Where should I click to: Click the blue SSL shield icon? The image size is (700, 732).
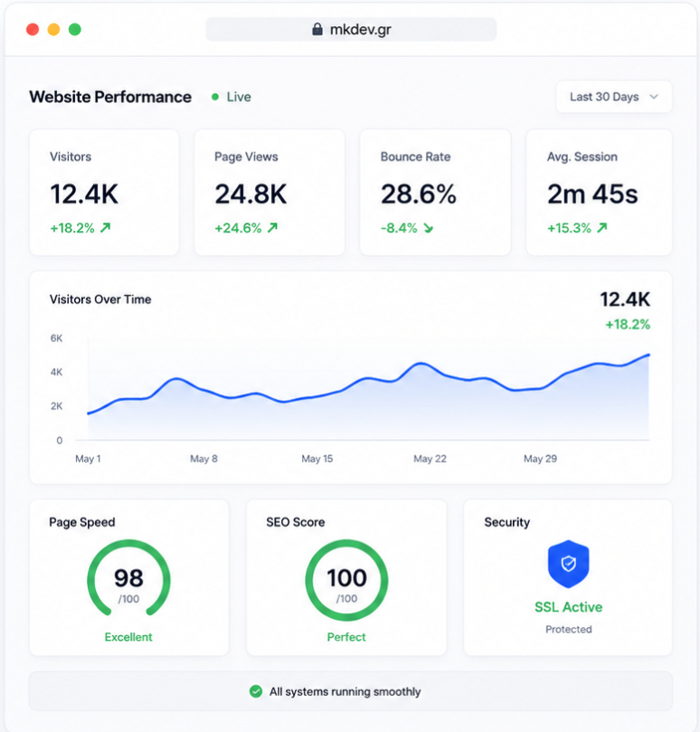[x=568, y=564]
